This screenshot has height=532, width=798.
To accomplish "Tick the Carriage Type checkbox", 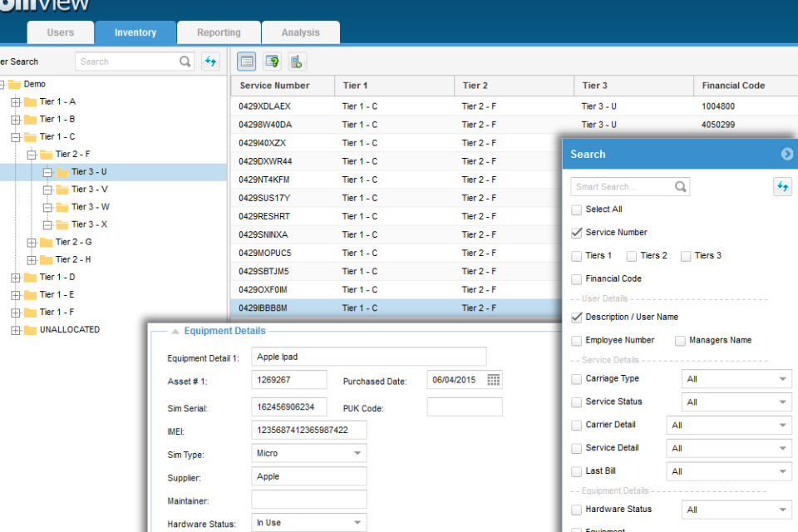I will pos(577,379).
